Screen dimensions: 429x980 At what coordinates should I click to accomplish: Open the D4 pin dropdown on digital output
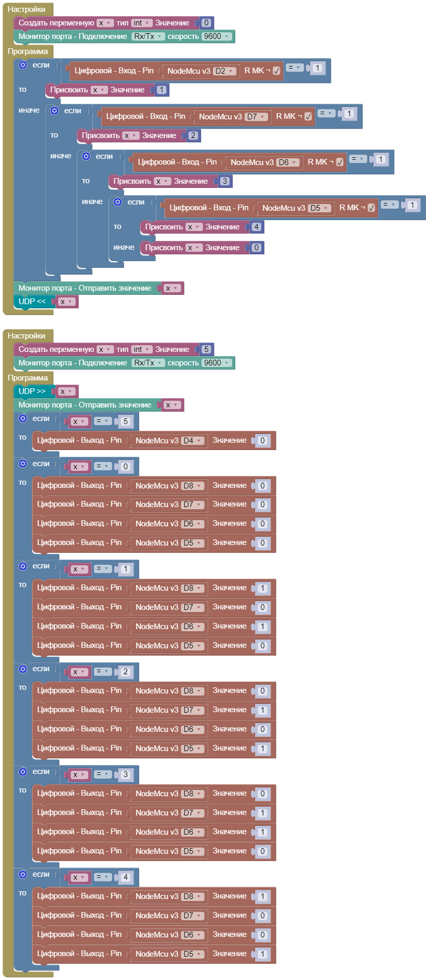pyautogui.click(x=192, y=441)
